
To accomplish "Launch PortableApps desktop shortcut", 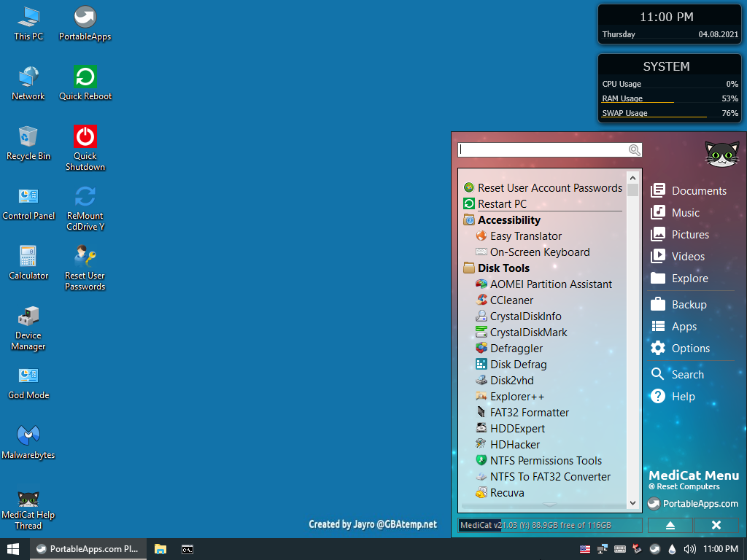I will [85, 24].
